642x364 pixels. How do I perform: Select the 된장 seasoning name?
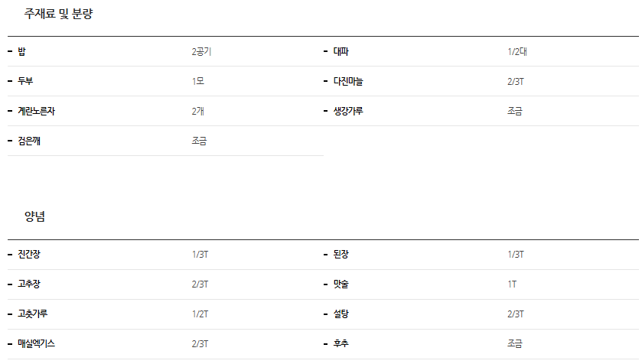341,255
